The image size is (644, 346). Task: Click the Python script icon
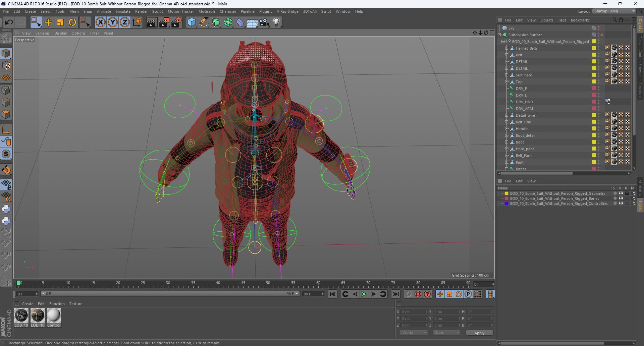pyautogui.click(x=6, y=209)
